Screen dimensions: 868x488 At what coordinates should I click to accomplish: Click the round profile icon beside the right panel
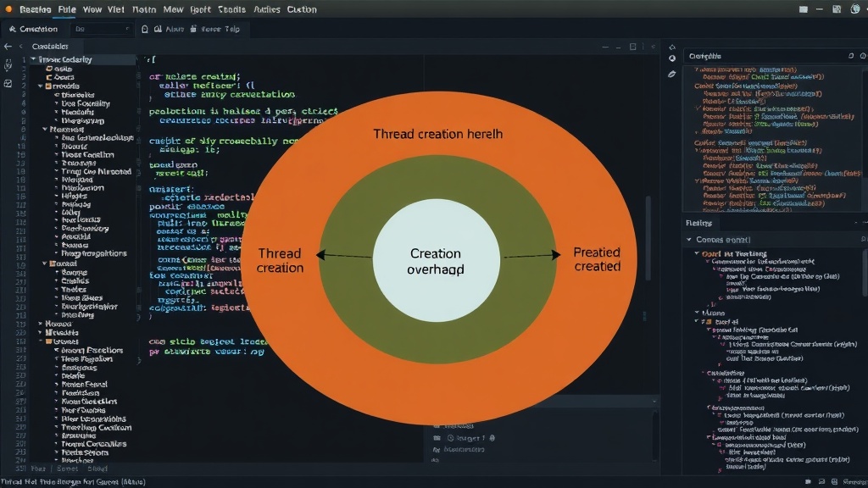(x=672, y=58)
